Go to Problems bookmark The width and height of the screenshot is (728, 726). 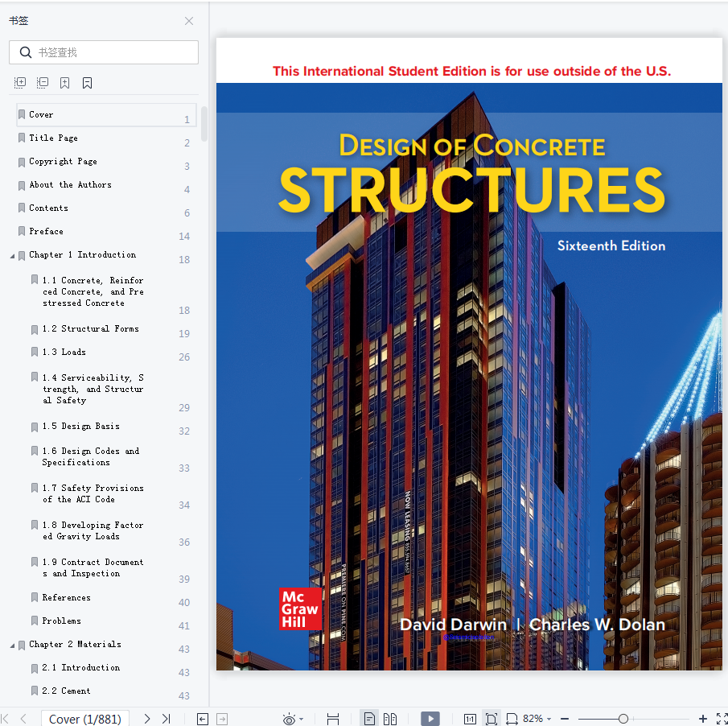coord(61,621)
